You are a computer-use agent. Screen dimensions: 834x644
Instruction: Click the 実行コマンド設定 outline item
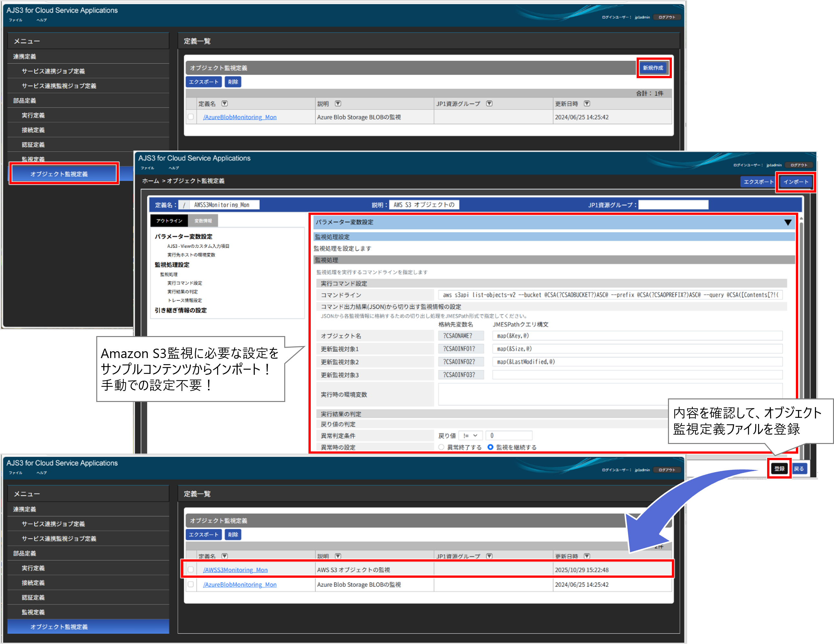pyautogui.click(x=185, y=283)
